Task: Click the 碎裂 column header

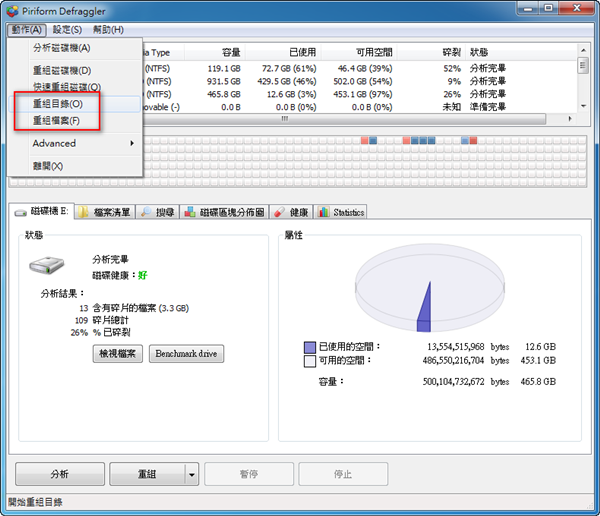Action: pyautogui.click(x=431, y=52)
